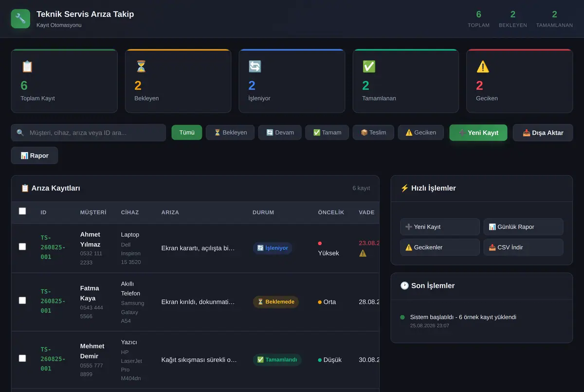Select the Mehmet Demir record checkbox
The image size is (584, 392).
22,358
